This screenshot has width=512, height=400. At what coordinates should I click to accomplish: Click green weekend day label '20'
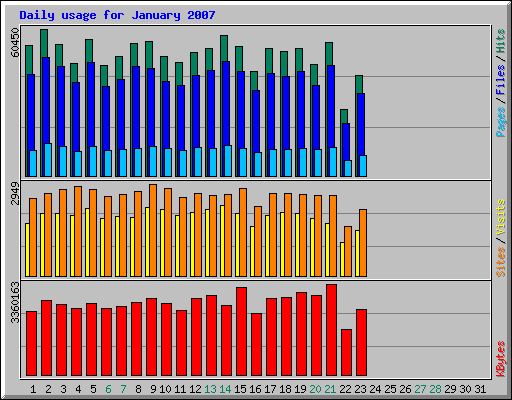(315, 389)
